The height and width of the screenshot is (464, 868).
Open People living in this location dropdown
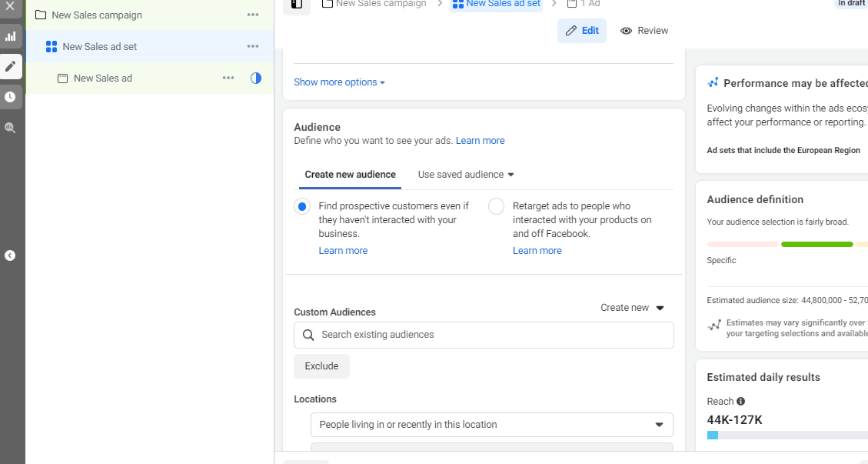pos(491,425)
